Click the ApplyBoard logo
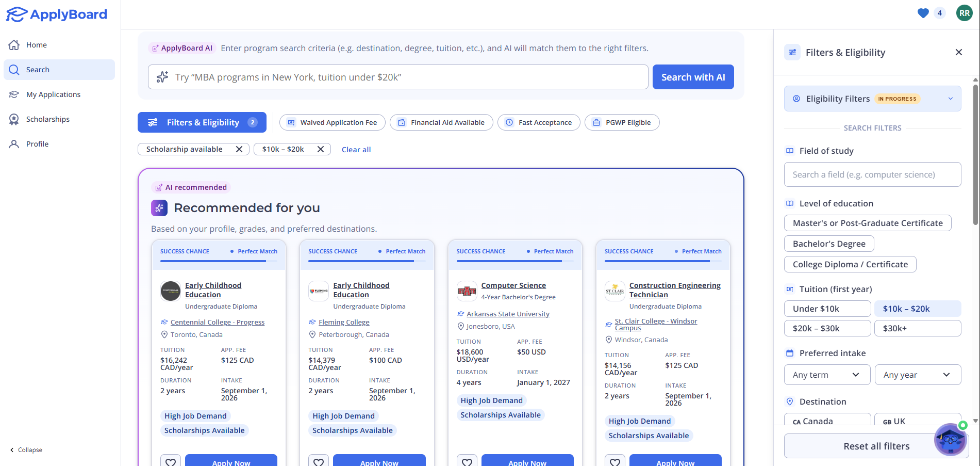Screen dimensions: 980x466 57,14
